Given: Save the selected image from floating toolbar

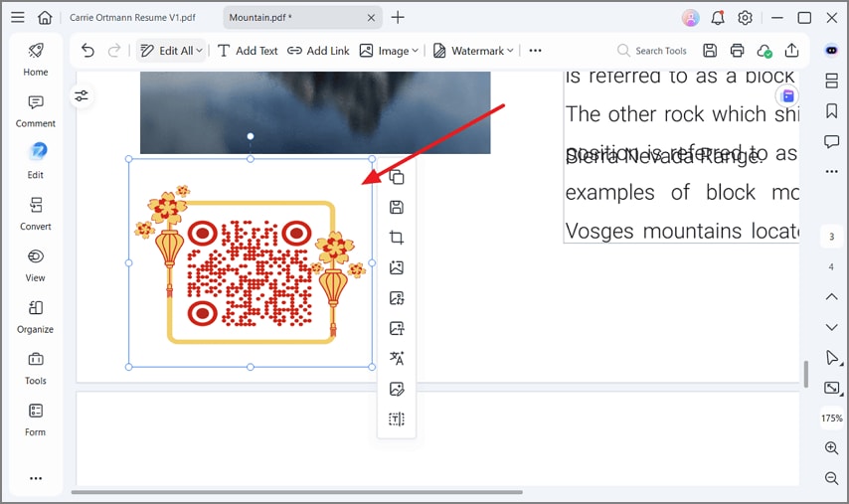Looking at the screenshot, I should (397, 208).
